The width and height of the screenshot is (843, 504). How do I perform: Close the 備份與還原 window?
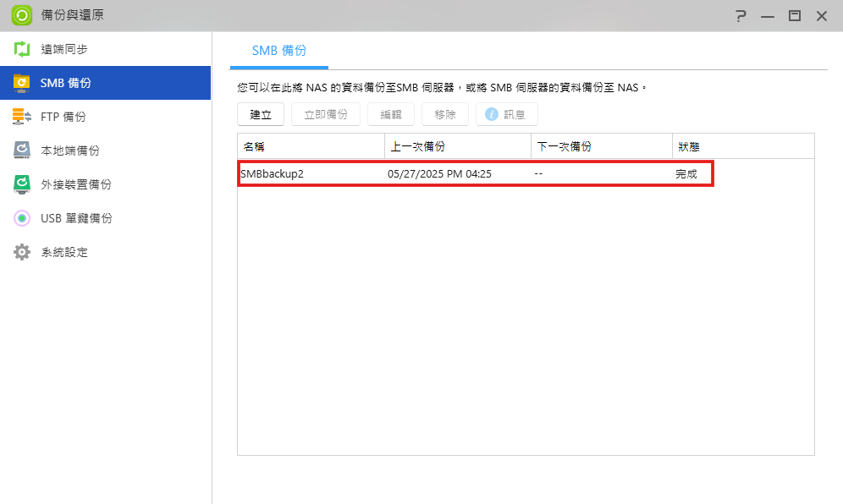pos(822,16)
